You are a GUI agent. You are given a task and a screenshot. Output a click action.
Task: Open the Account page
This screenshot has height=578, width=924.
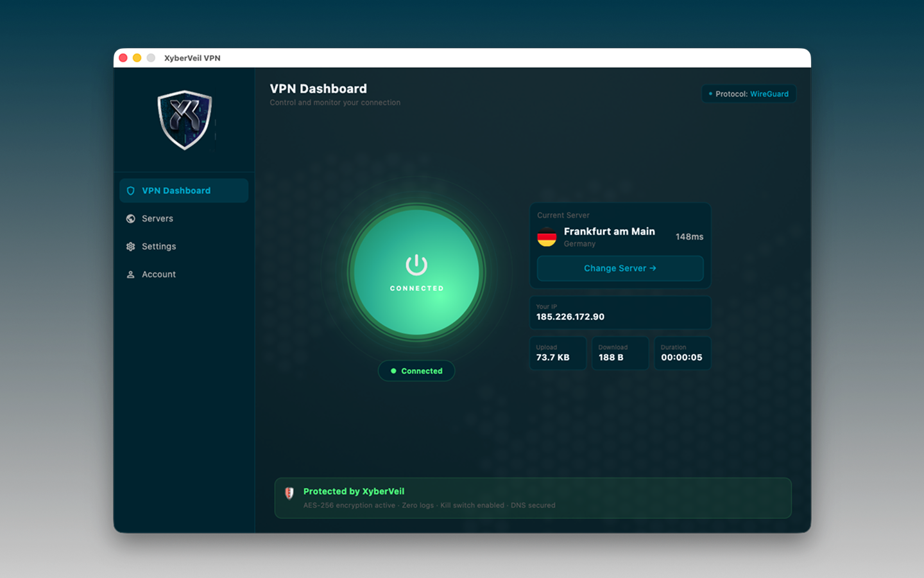coord(184,274)
